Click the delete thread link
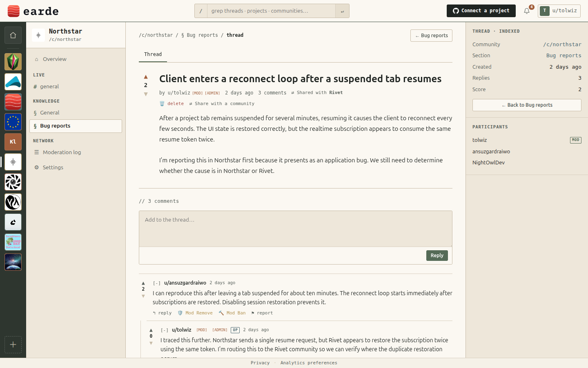Viewport: 588px width, 368px height. click(x=171, y=104)
